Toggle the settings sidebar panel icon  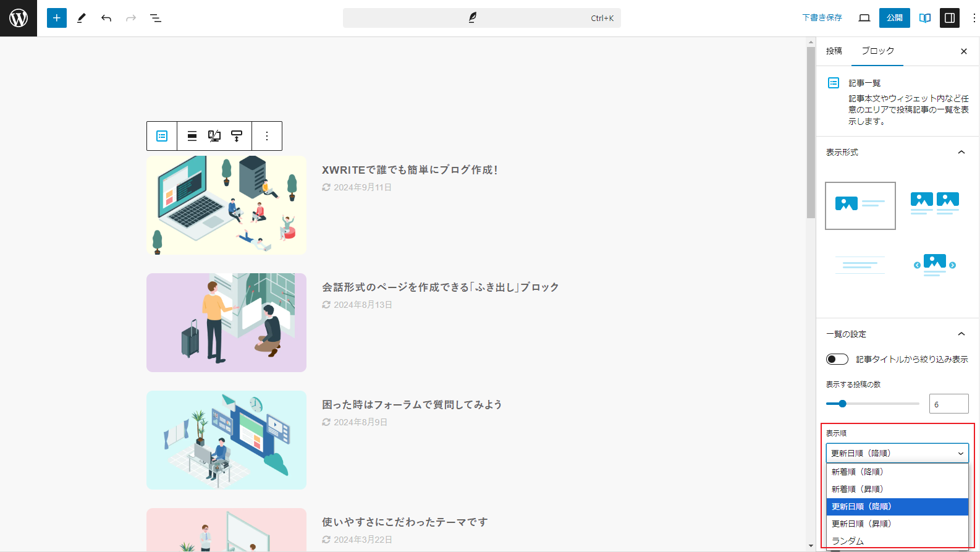pos(950,18)
